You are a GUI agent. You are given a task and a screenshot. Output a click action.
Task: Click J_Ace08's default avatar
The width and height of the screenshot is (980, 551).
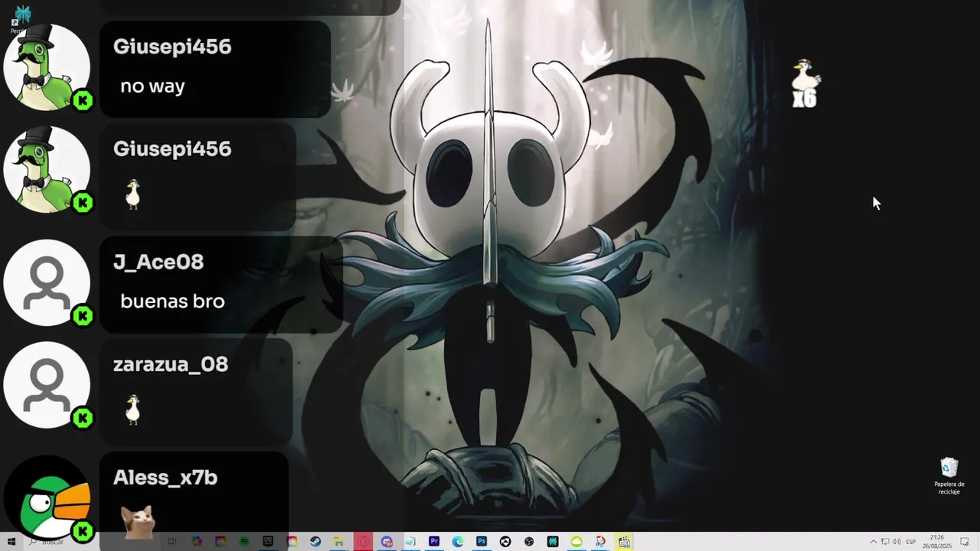pos(47,282)
